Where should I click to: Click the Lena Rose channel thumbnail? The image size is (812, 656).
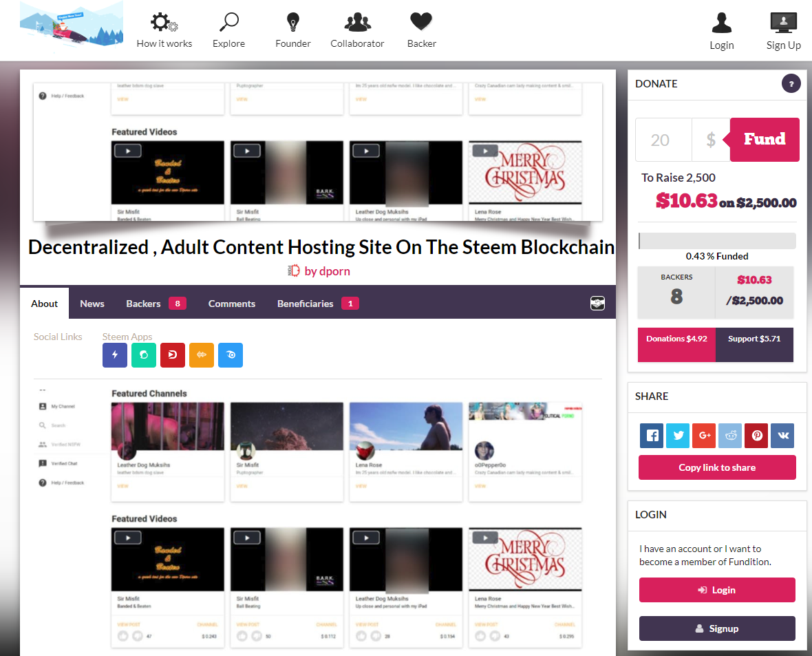tap(406, 427)
